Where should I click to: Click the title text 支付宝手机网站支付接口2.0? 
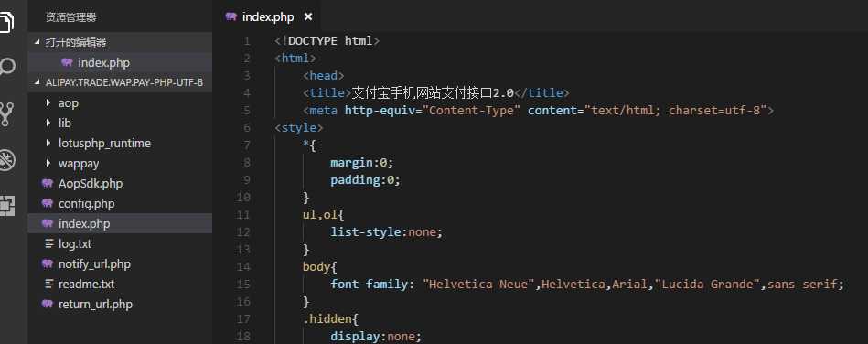coord(433,93)
